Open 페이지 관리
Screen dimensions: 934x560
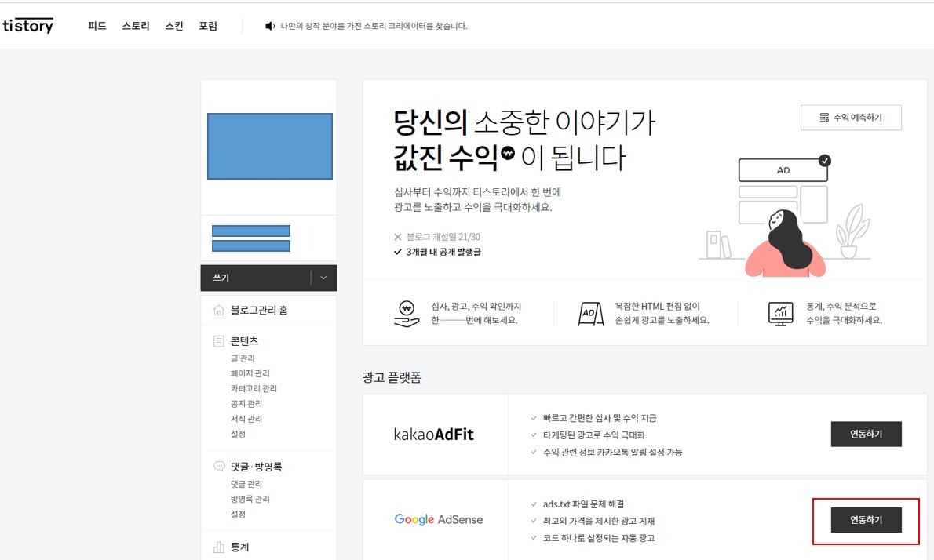point(250,373)
